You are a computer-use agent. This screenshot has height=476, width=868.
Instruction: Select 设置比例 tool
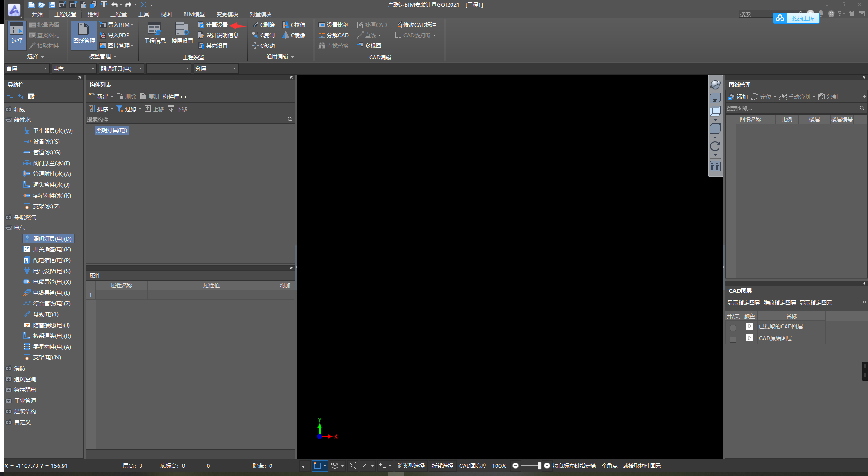(334, 25)
